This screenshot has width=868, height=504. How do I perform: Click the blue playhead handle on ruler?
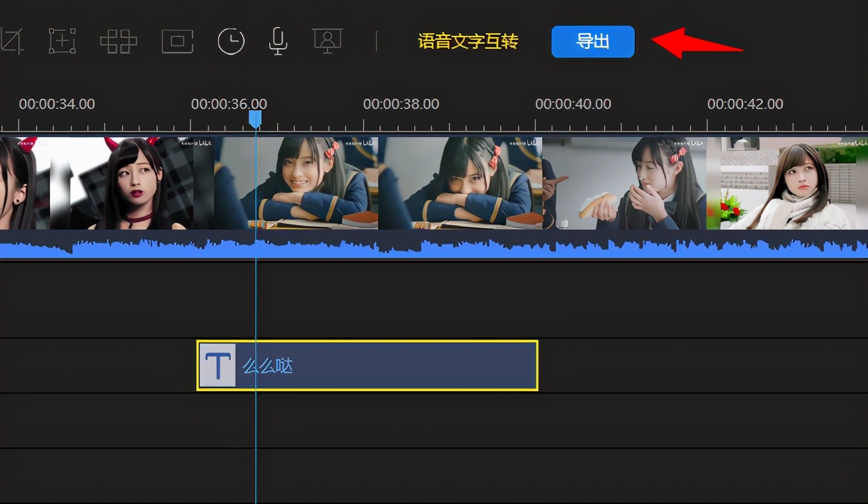[255, 119]
